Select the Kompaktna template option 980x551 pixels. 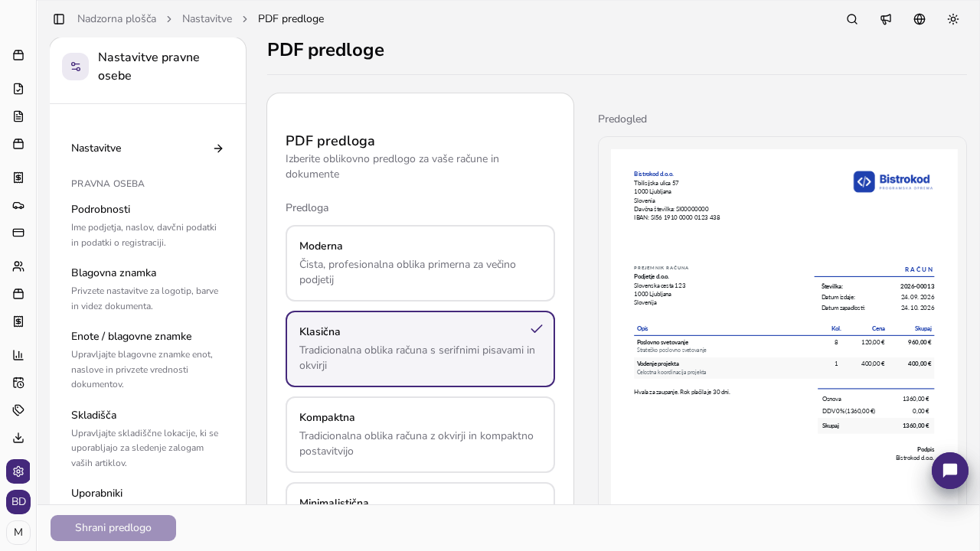coord(420,435)
